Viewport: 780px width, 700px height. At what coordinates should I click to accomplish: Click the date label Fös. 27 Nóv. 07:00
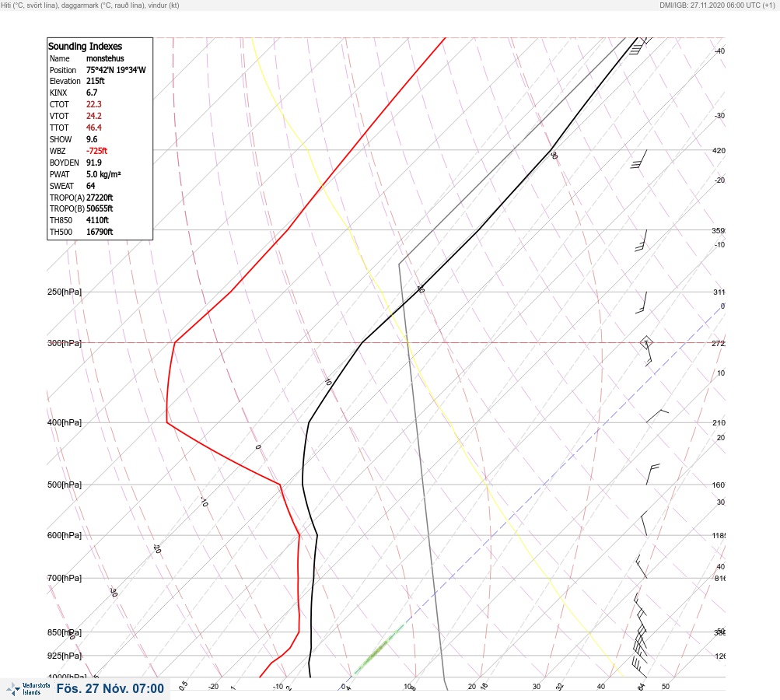[x=110, y=688]
